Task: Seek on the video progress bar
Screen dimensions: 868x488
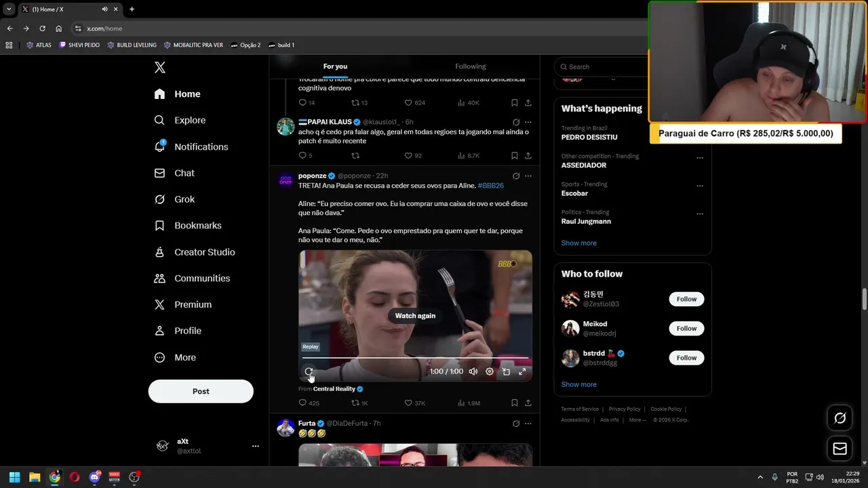Action: (415, 357)
